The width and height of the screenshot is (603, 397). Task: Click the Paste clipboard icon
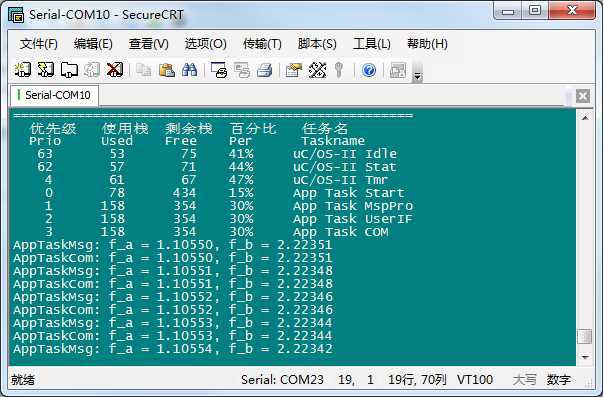(x=167, y=70)
